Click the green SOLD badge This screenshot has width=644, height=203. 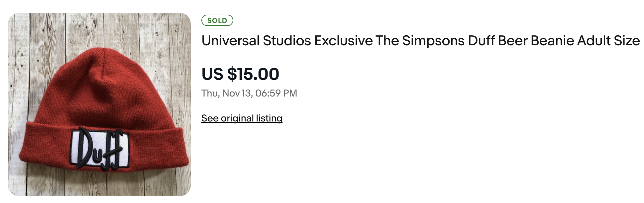pyautogui.click(x=217, y=21)
